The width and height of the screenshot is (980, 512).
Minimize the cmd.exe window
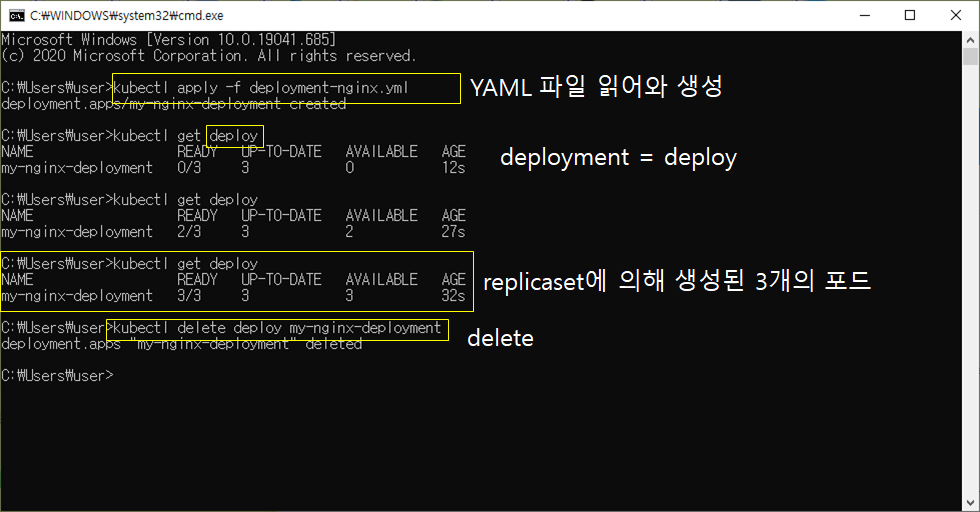(865, 15)
